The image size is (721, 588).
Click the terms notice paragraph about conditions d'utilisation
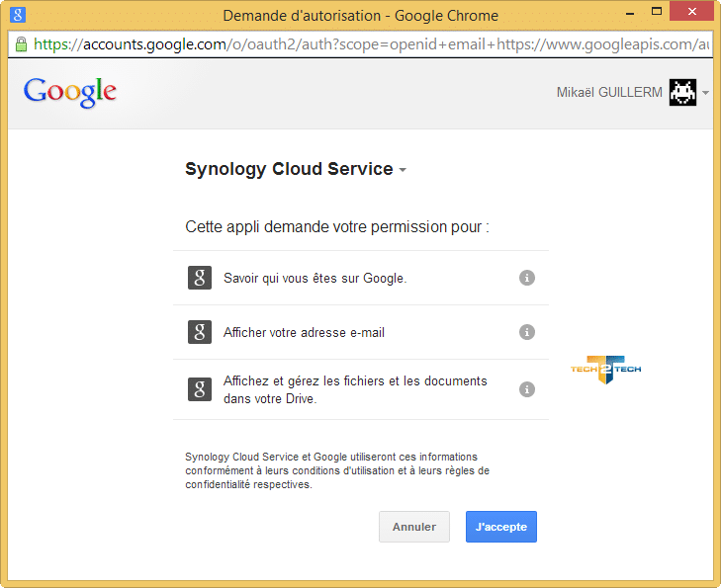(337, 470)
